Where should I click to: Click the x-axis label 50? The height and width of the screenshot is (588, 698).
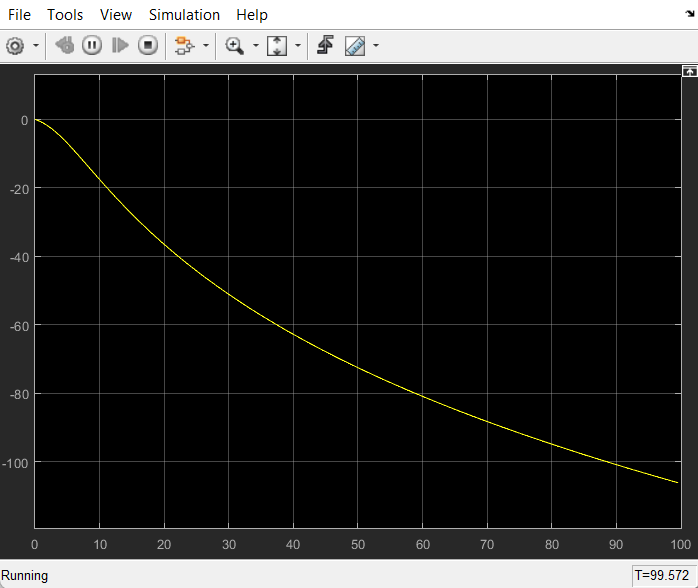tap(357, 544)
